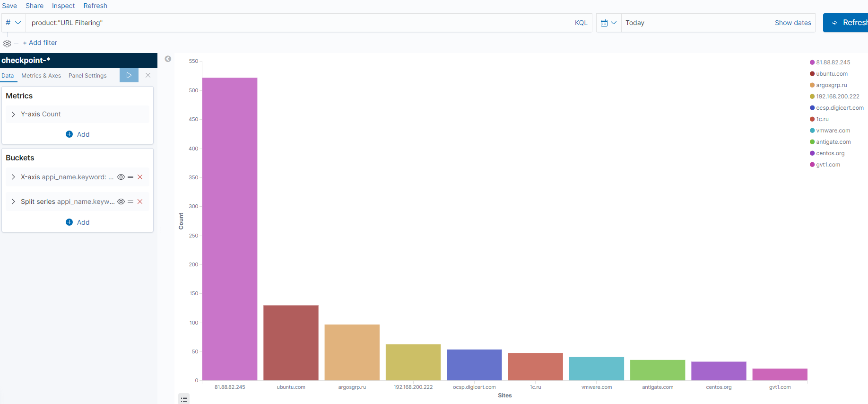This screenshot has width=868, height=404.
Task: Click the 1c.ru bar in chart
Action: tap(536, 367)
